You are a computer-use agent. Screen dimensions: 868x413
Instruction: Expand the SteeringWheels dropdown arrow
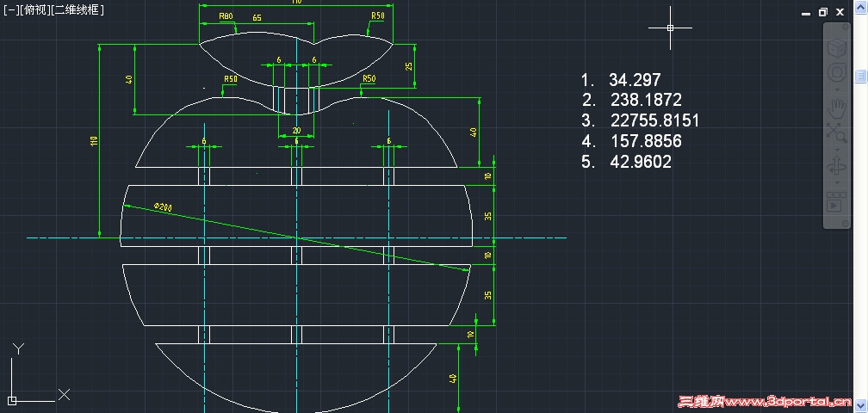click(x=836, y=89)
